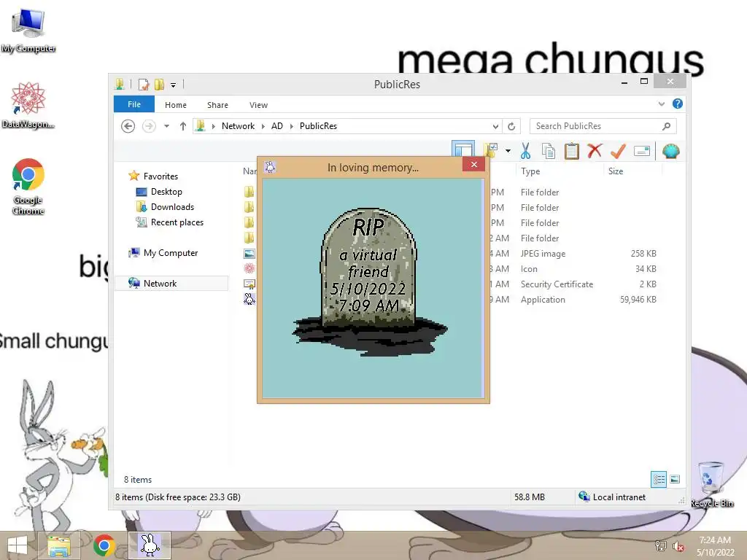Click the network tray icon
The width and height of the screenshot is (747, 560).
(660, 546)
